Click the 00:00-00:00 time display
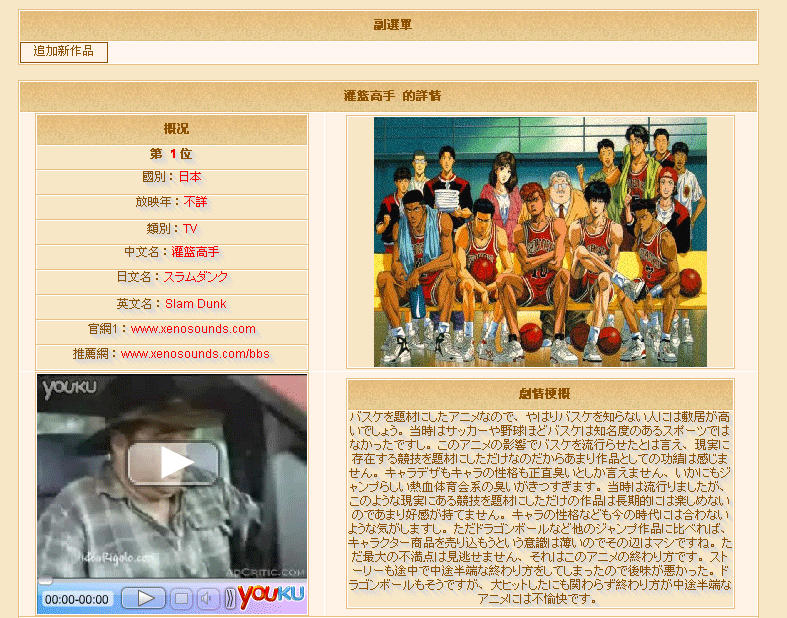The height and width of the screenshot is (618, 787). (x=77, y=599)
